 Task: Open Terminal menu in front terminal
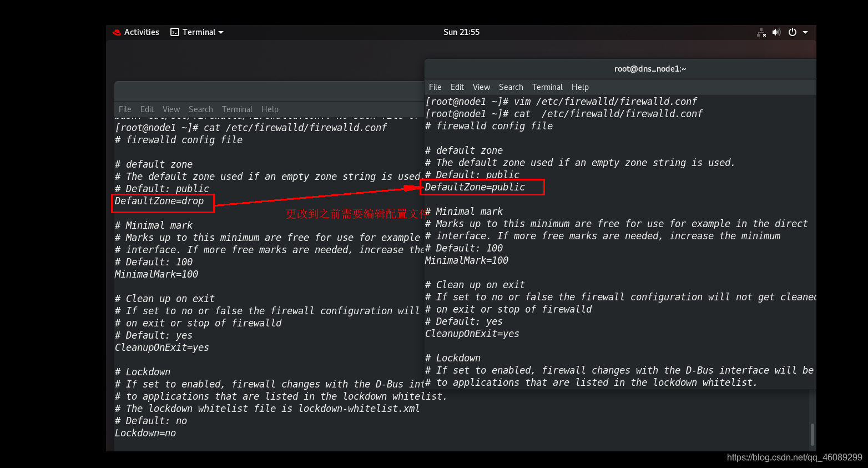point(547,87)
